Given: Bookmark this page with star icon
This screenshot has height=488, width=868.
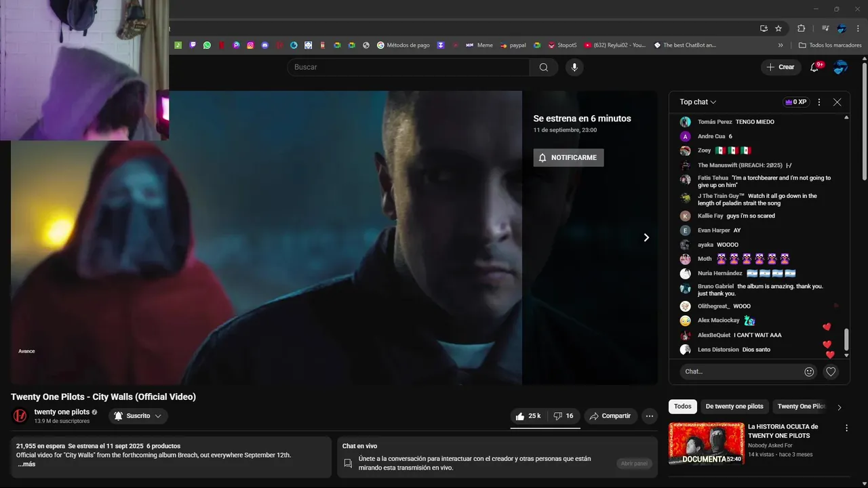Looking at the screenshot, I should click(x=778, y=28).
